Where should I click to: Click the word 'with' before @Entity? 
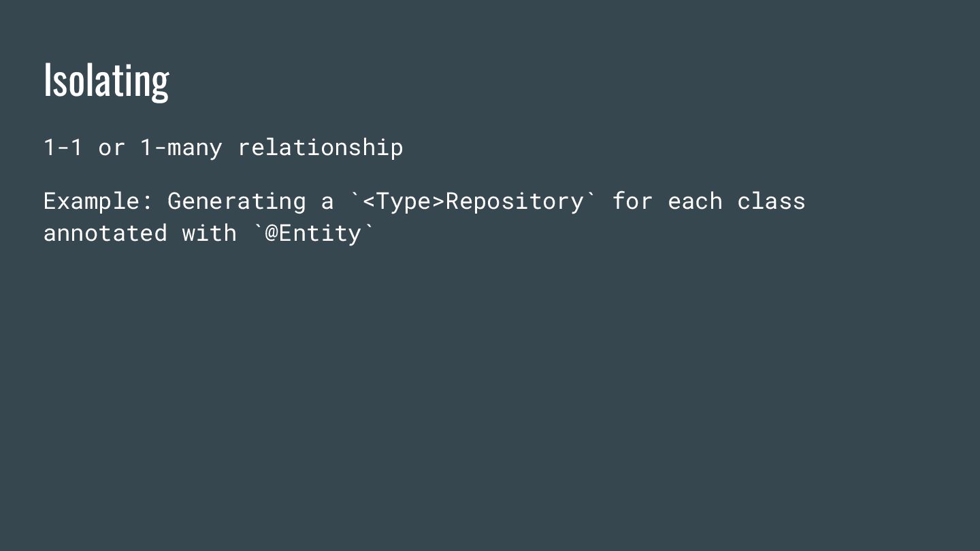[x=209, y=233]
